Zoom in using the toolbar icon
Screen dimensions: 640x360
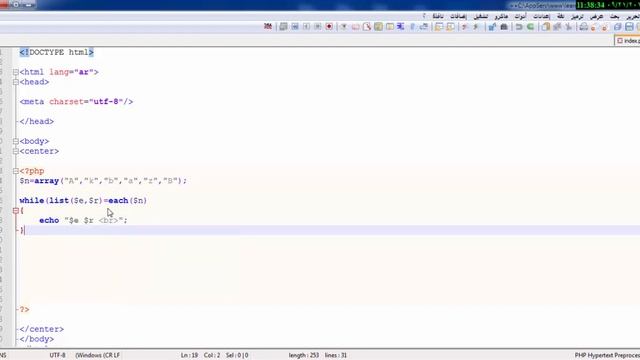click(x=476, y=27)
